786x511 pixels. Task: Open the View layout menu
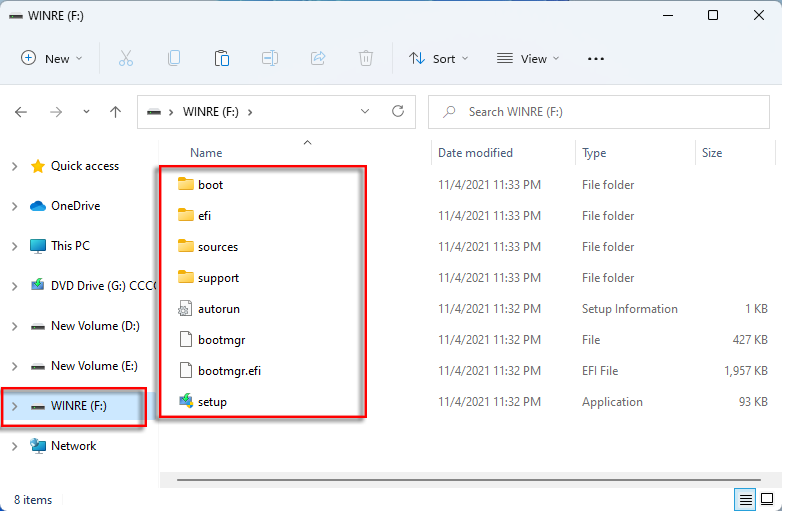pos(528,59)
